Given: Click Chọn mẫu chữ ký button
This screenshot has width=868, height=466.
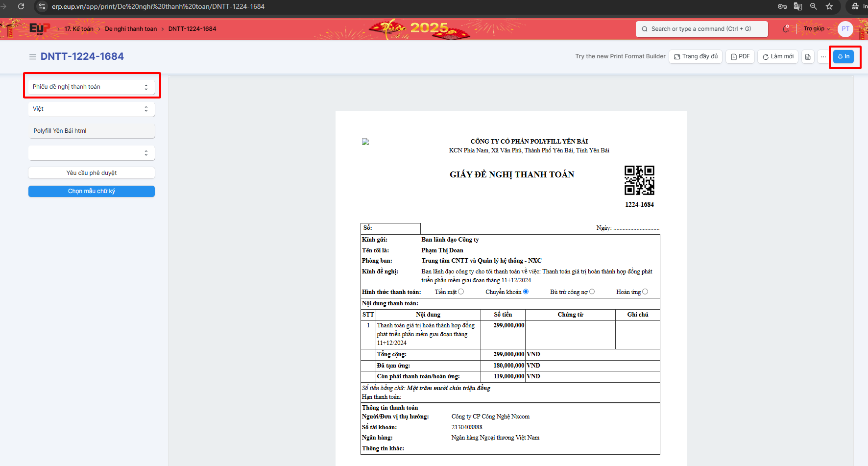Looking at the screenshot, I should point(92,191).
